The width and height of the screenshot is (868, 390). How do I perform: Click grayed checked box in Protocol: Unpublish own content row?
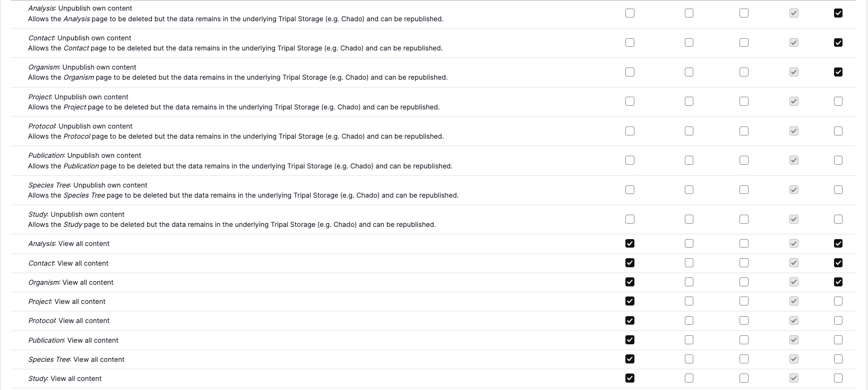tap(794, 131)
